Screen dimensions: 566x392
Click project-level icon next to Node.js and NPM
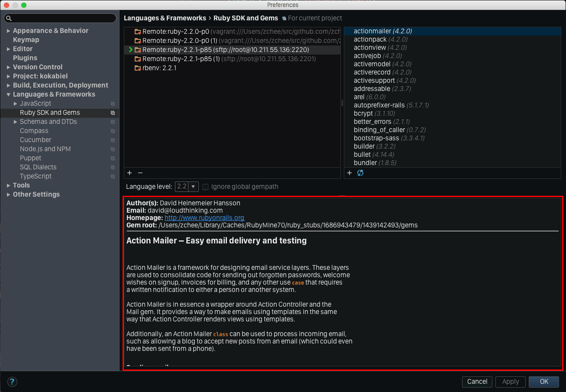pos(113,149)
